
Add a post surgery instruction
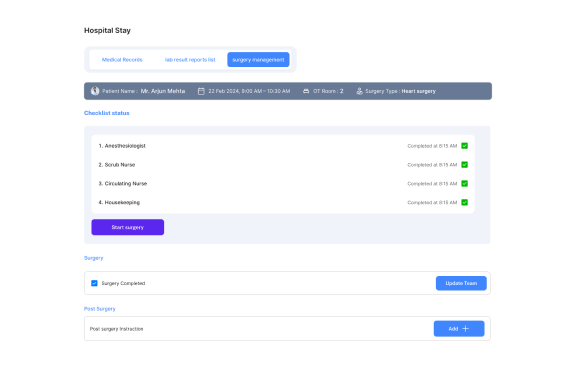[459, 329]
